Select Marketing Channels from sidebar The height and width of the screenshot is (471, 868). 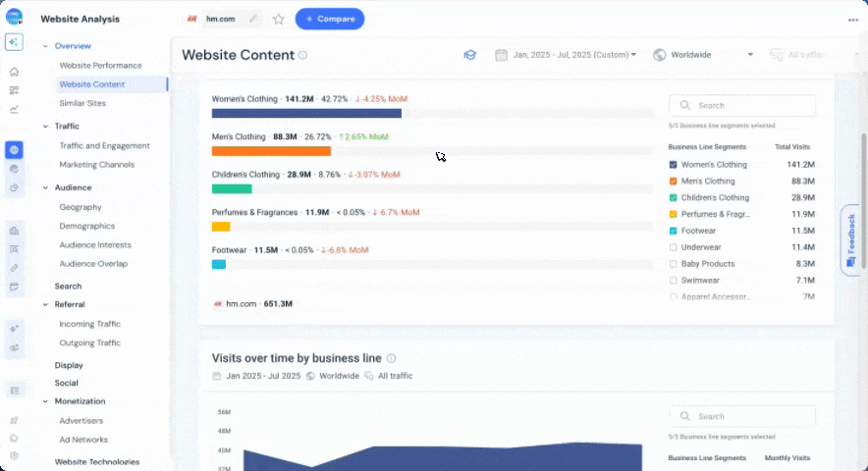coord(96,165)
